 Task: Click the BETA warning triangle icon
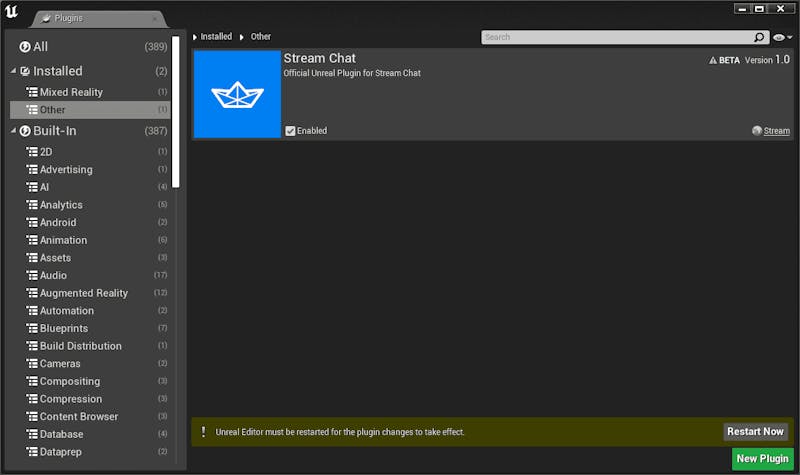(x=713, y=60)
